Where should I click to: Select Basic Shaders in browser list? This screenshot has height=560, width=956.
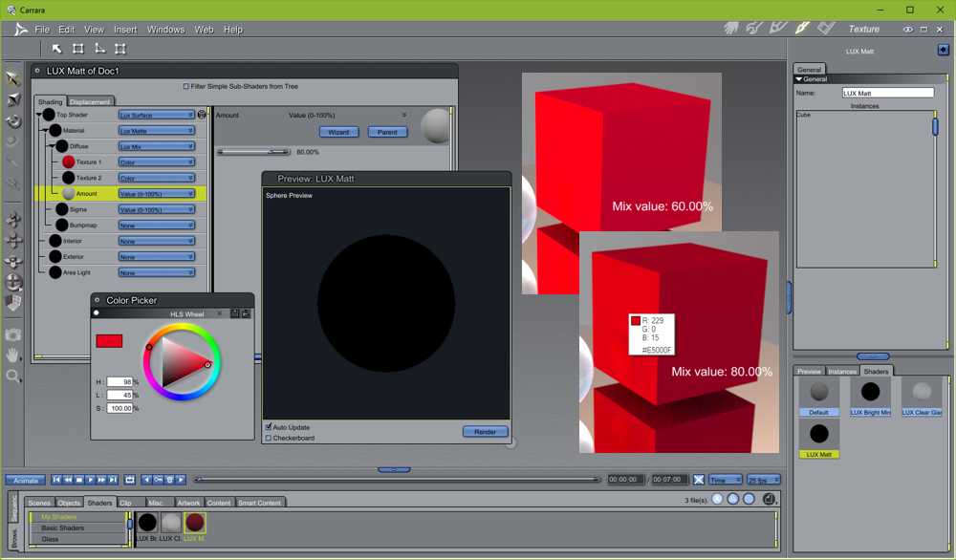(63, 528)
